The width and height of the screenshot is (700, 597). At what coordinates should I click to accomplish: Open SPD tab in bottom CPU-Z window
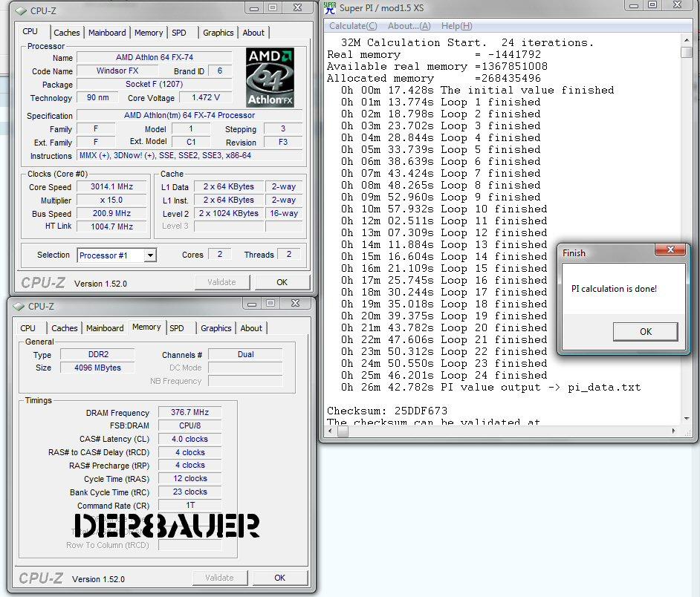(x=176, y=328)
